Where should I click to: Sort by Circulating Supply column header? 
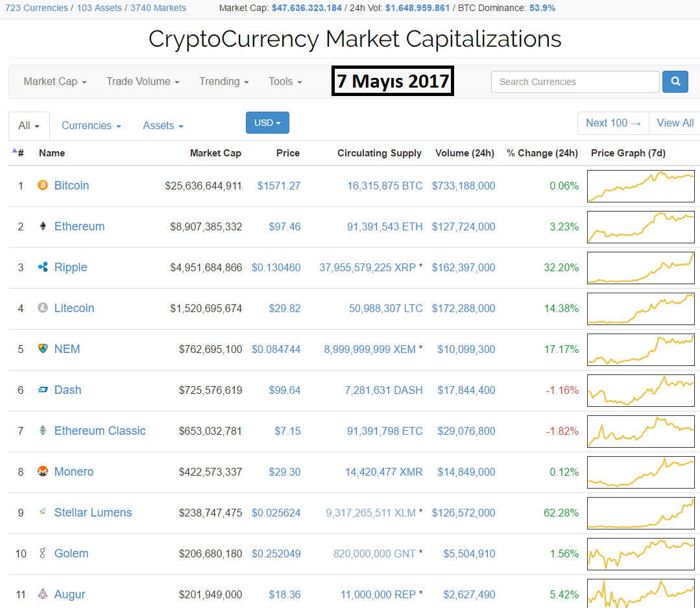point(380,153)
